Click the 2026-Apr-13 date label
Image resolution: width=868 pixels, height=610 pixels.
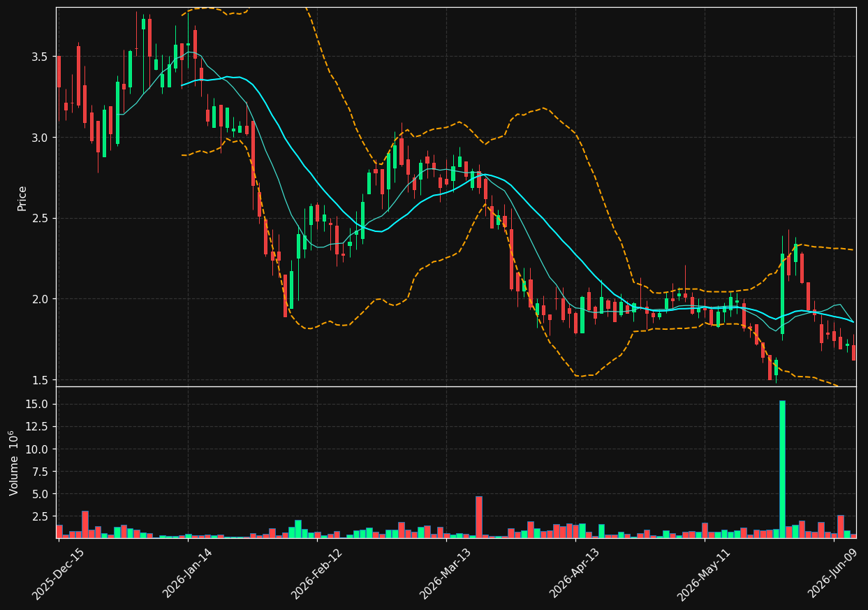(x=575, y=572)
